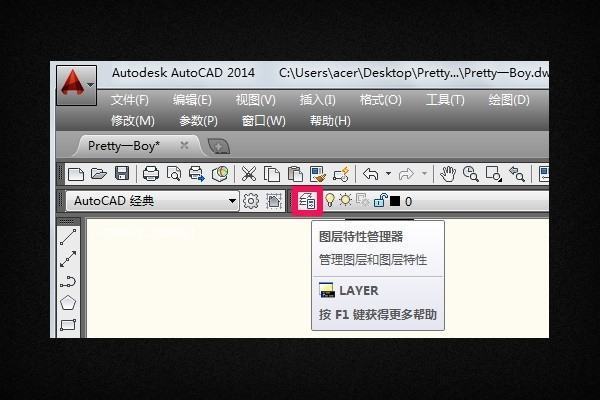Open the 文件(F) menu
The height and width of the screenshot is (400, 600).
click(x=129, y=100)
